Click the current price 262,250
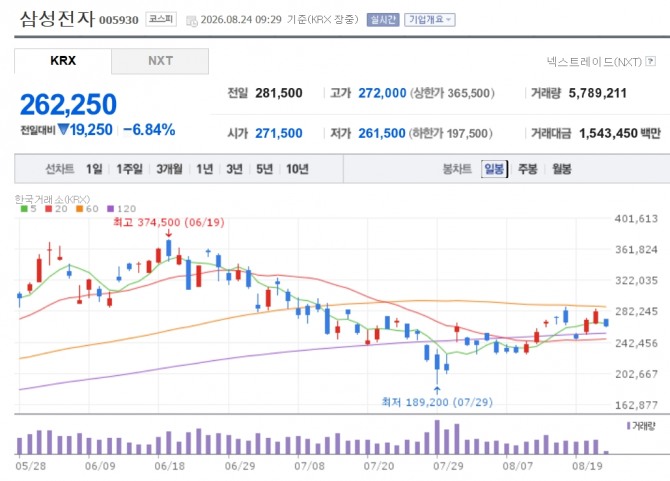670x481 pixels. click(68, 104)
